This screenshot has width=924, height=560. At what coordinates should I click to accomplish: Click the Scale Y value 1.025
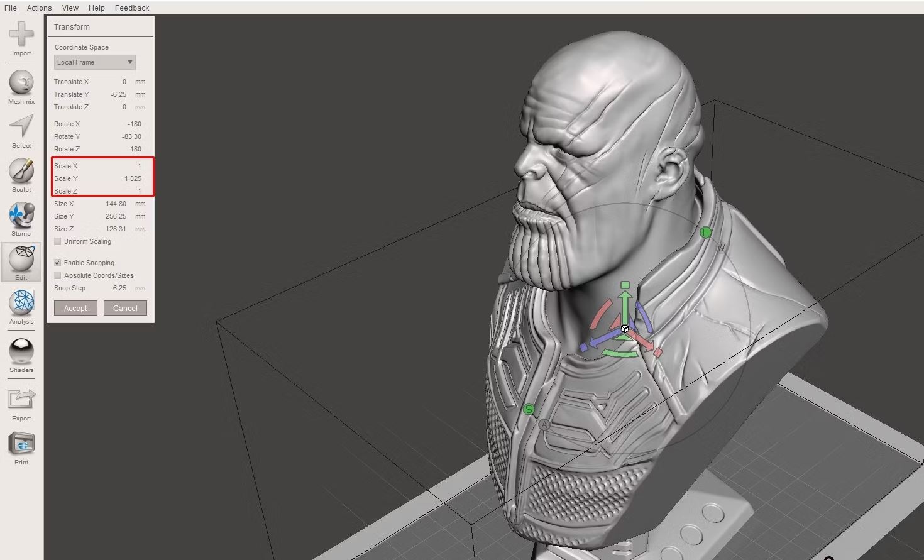pos(133,178)
